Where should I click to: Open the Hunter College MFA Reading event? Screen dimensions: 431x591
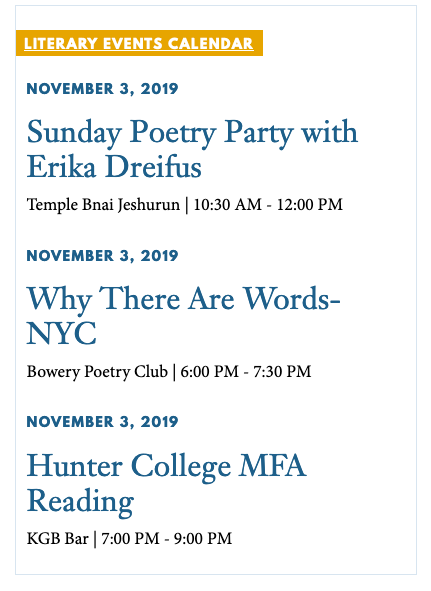pyautogui.click(x=166, y=483)
